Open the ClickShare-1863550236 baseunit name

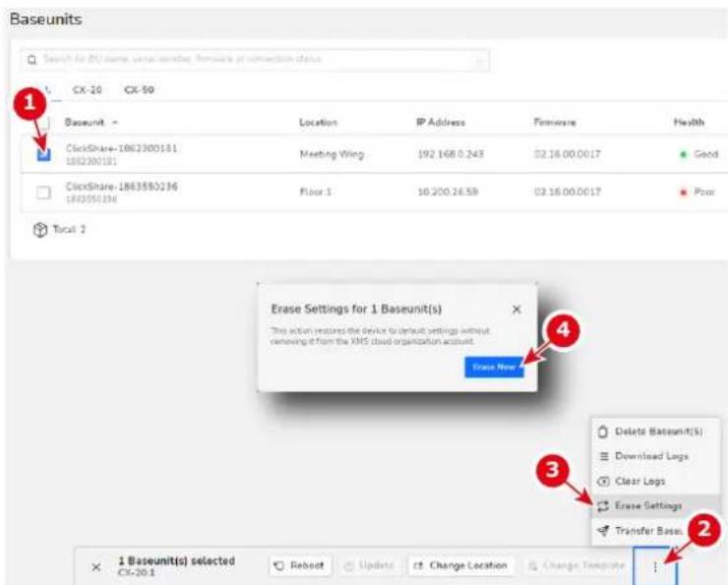point(122,187)
